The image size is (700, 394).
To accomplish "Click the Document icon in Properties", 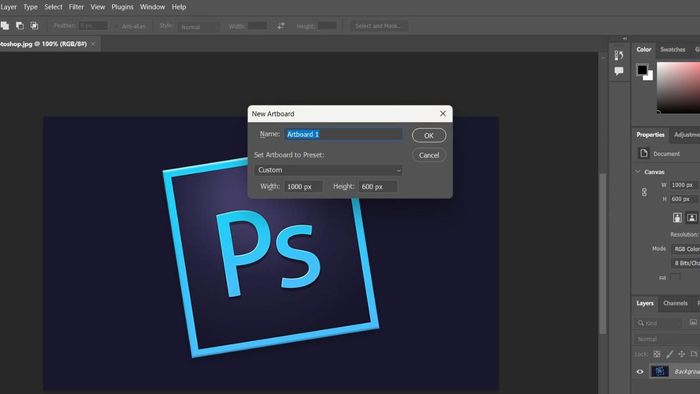I will [x=643, y=153].
